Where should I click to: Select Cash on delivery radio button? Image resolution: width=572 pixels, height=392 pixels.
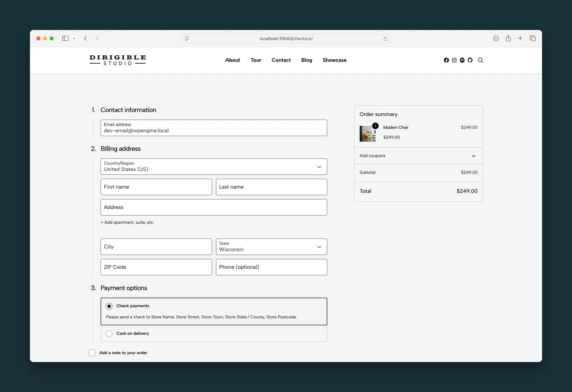pyautogui.click(x=109, y=334)
